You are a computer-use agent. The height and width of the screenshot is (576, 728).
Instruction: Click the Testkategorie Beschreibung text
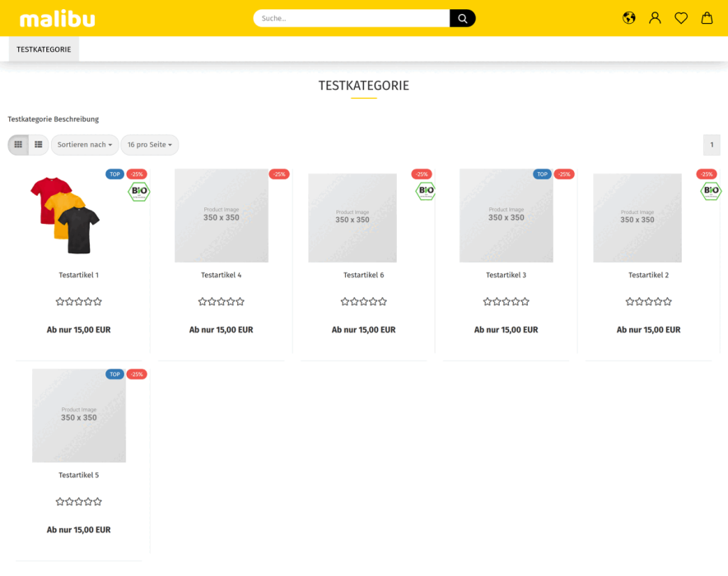point(54,119)
